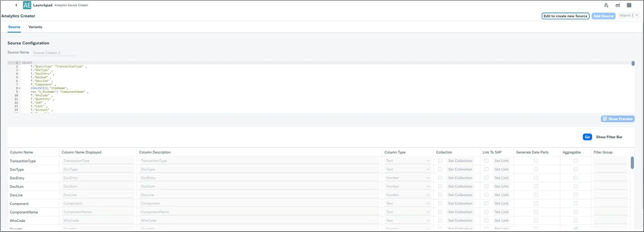Image resolution: width=644 pixels, height=232 pixels.
Task: Click Set Link for DocNum row
Action: (x=502, y=186)
